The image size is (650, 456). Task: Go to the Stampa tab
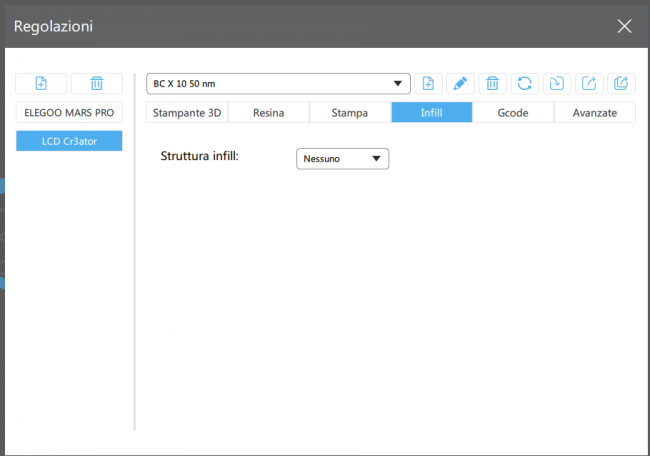(x=350, y=113)
